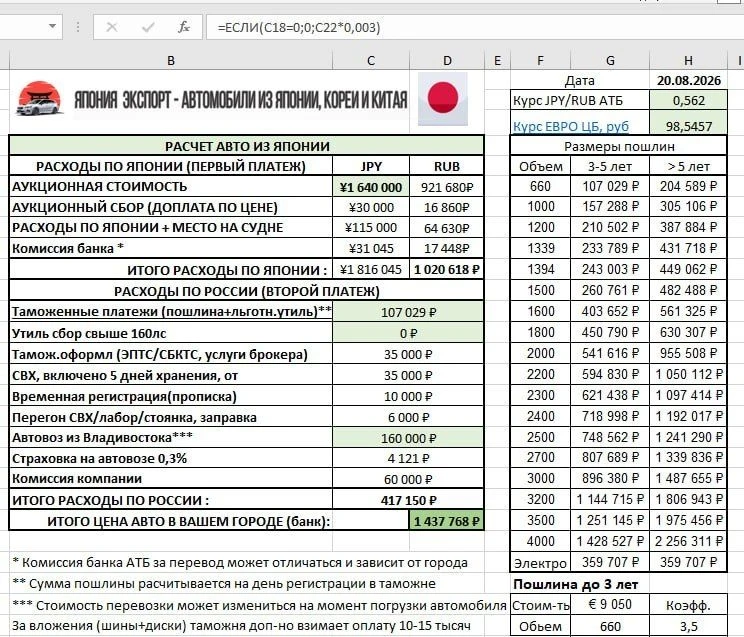Click the confirm formula checkmark icon

(148, 28)
